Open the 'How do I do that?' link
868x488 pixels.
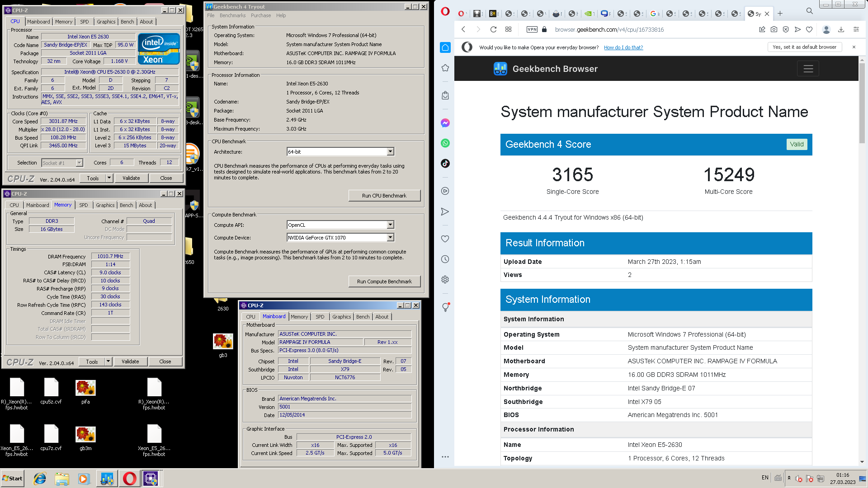(x=623, y=47)
